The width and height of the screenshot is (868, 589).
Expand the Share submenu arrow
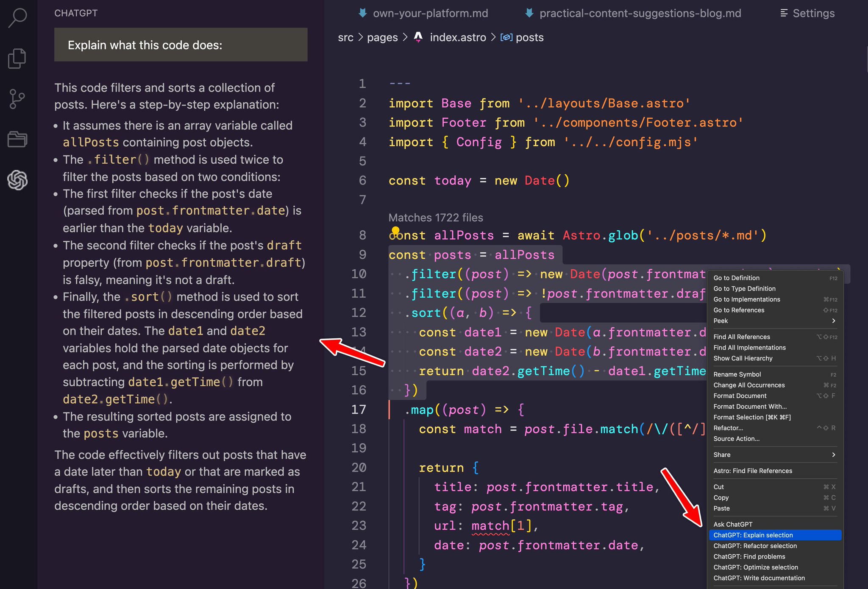833,455
